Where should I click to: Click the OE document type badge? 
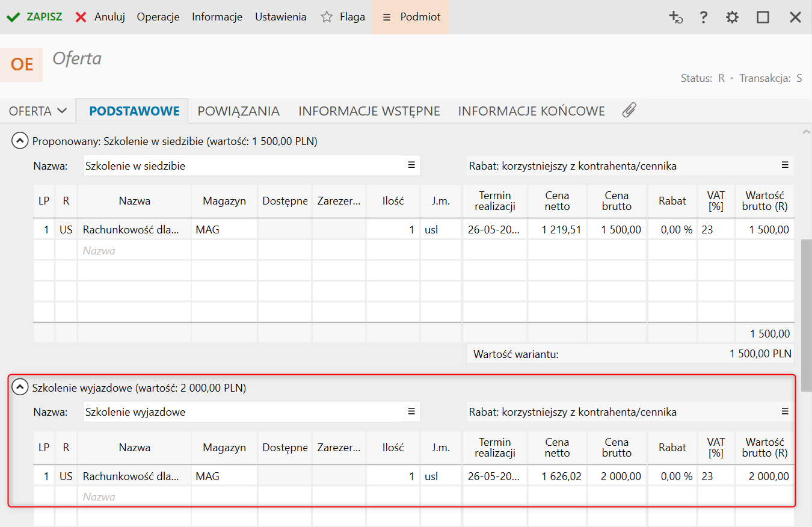[22, 64]
